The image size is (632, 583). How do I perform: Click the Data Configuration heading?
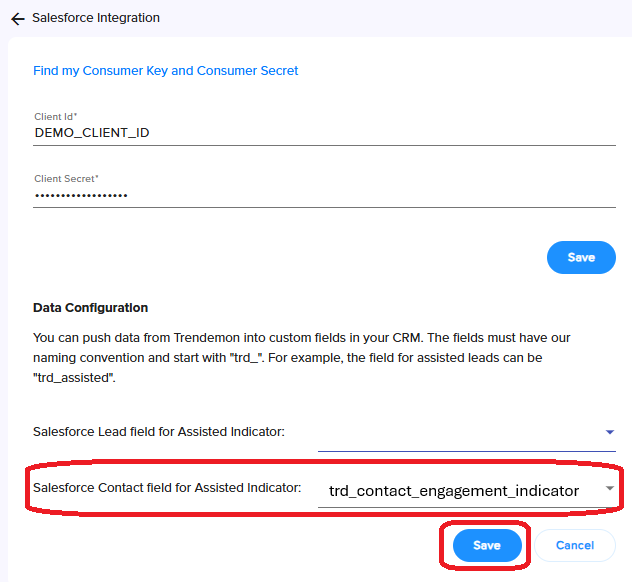(90, 308)
